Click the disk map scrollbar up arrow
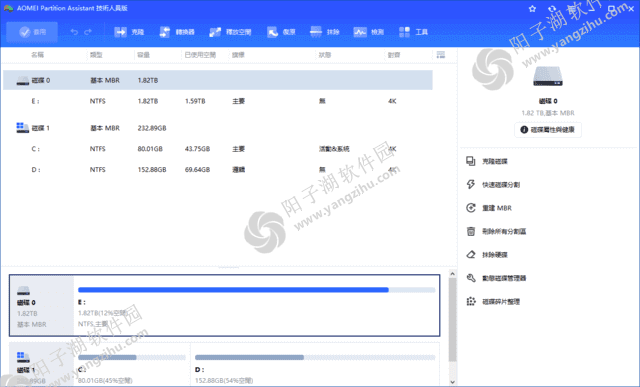Image resolution: width=640 pixels, height=387 pixels. (x=452, y=274)
